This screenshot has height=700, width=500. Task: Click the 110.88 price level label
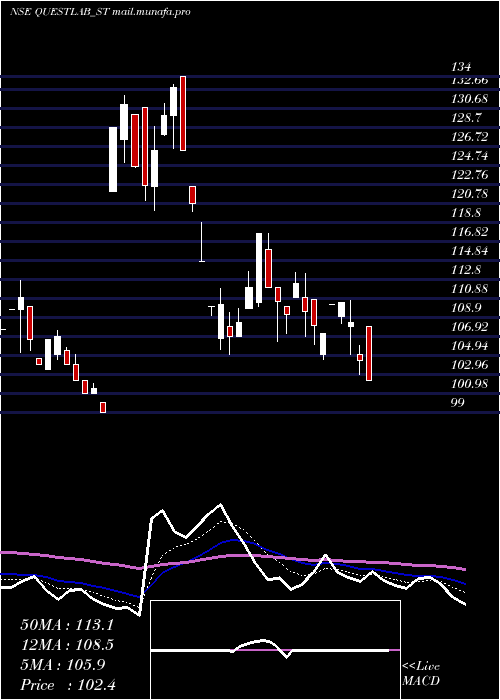pyautogui.click(x=470, y=289)
